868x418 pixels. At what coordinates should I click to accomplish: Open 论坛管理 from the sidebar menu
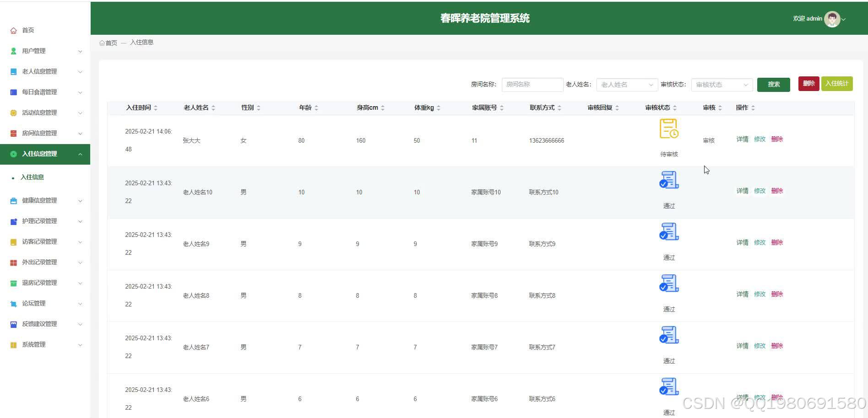point(13,303)
